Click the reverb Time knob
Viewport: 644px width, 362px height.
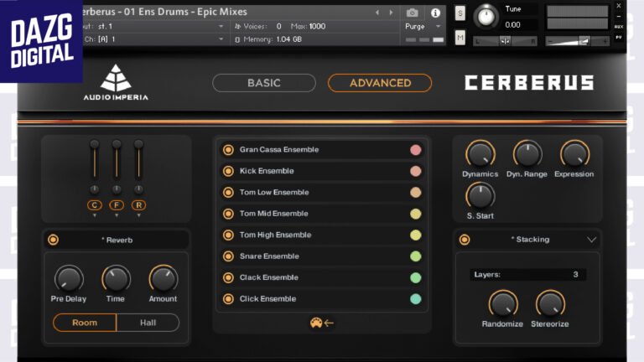click(x=116, y=279)
